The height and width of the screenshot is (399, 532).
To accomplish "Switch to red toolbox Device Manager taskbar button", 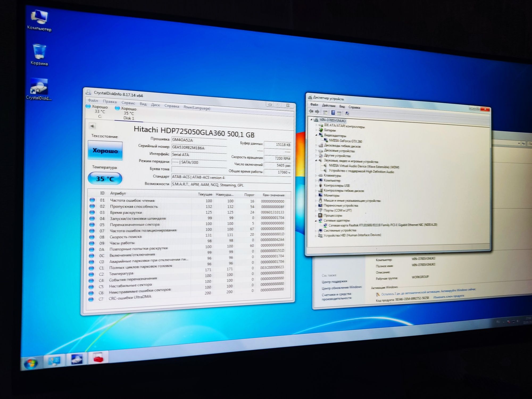I will [x=98, y=358].
